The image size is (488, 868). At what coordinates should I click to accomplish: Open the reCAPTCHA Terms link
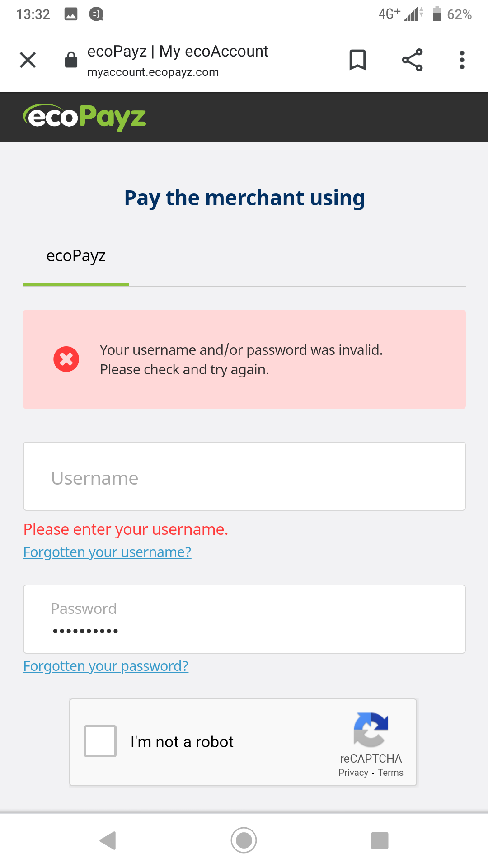(391, 773)
